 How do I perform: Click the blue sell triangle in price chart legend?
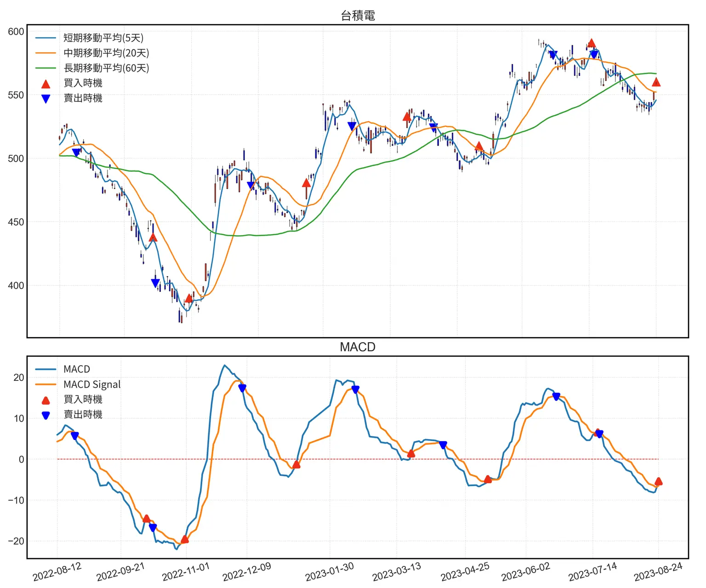(46, 99)
